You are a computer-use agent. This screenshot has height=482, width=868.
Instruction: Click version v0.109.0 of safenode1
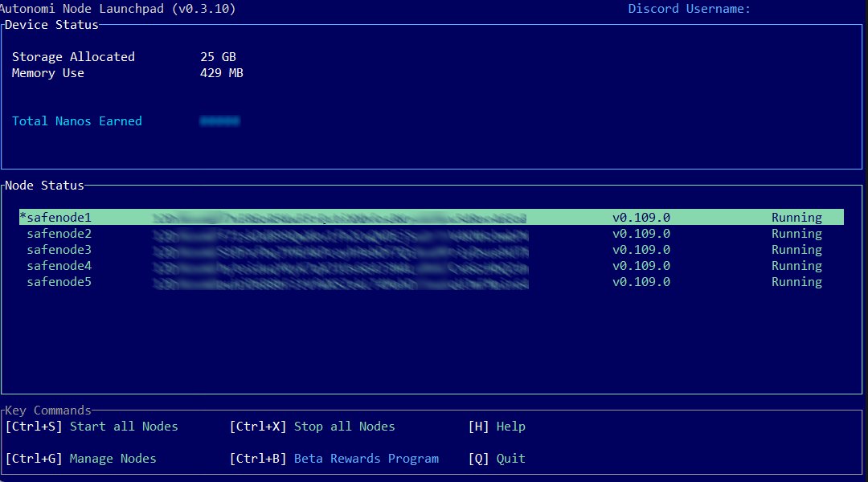641,218
